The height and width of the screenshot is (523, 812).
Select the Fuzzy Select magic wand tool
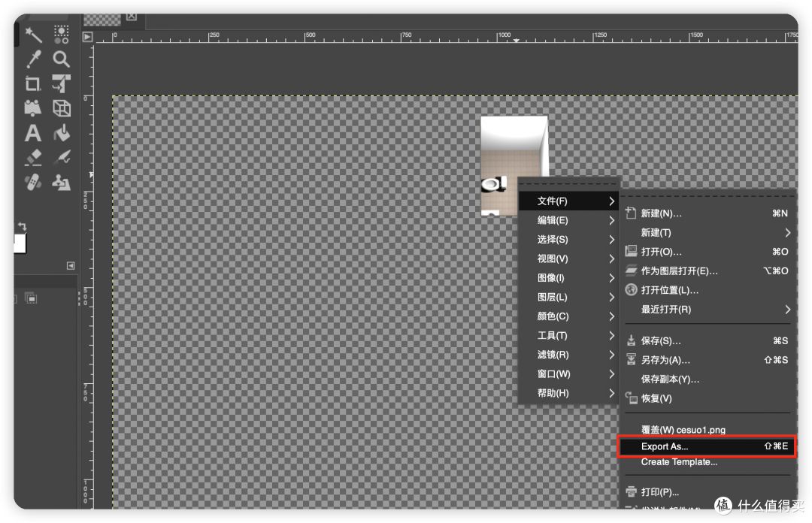pos(34,35)
